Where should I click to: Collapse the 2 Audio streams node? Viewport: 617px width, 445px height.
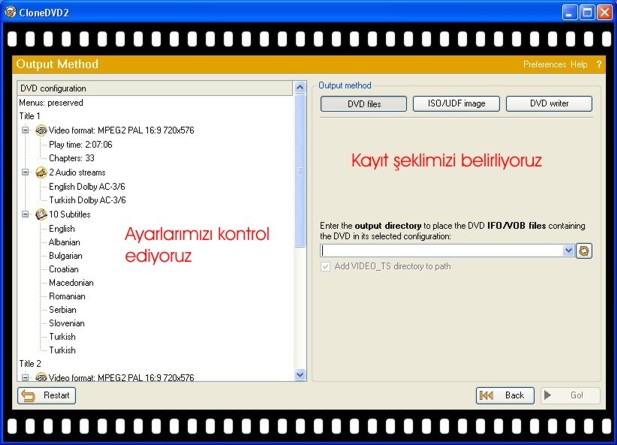[25, 172]
